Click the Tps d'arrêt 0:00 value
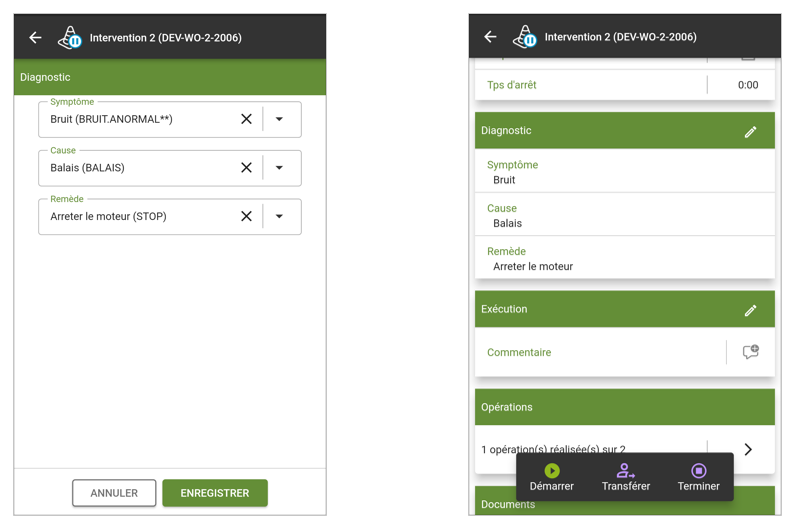793x530 pixels. pos(748,85)
